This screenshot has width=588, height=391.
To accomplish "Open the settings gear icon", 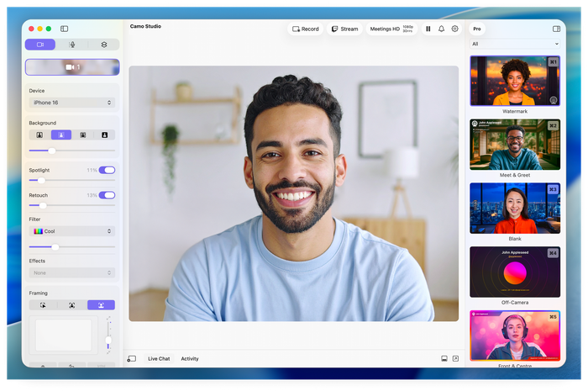I will 454,29.
